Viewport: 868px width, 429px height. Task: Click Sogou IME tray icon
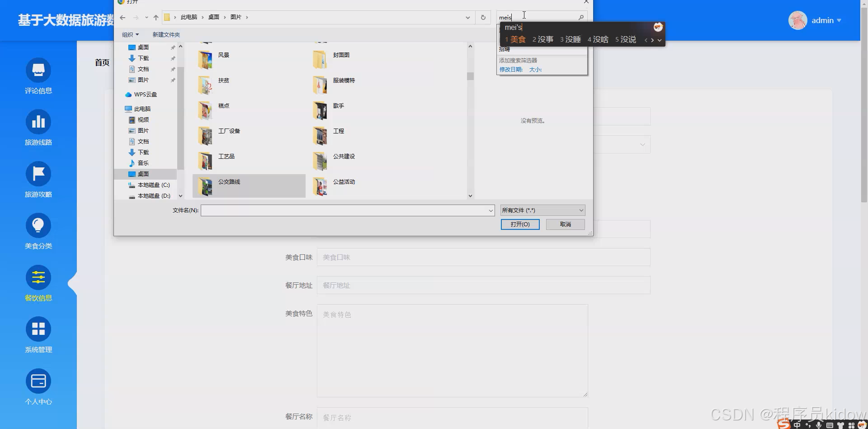(784, 424)
